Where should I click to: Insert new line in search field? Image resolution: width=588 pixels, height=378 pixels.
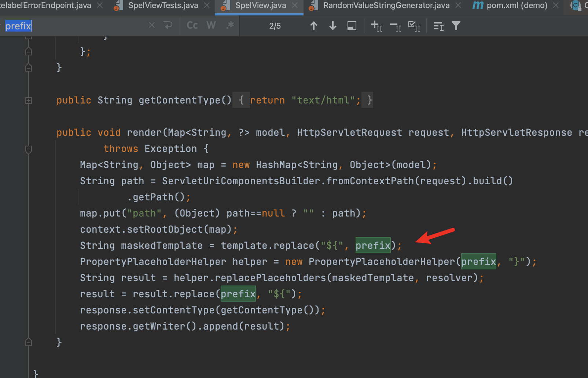pos(168,25)
